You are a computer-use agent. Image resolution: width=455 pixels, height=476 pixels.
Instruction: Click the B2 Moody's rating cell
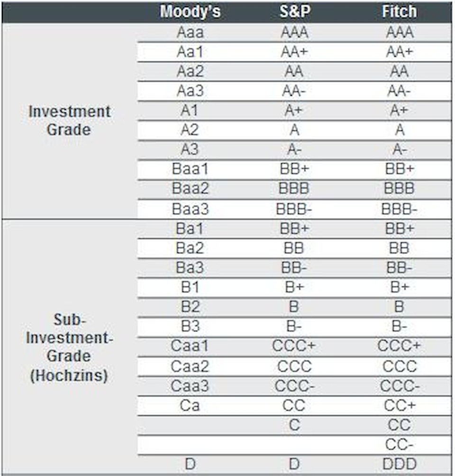click(x=190, y=307)
